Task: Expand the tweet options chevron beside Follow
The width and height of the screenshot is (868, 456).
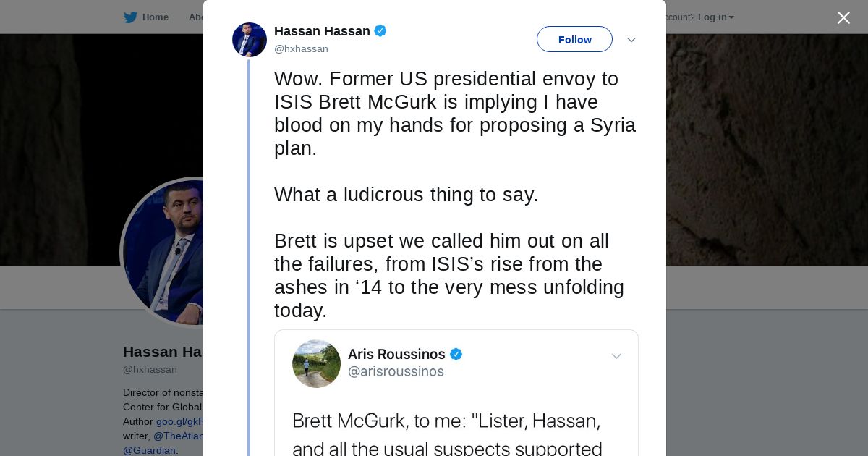Action: click(x=631, y=40)
